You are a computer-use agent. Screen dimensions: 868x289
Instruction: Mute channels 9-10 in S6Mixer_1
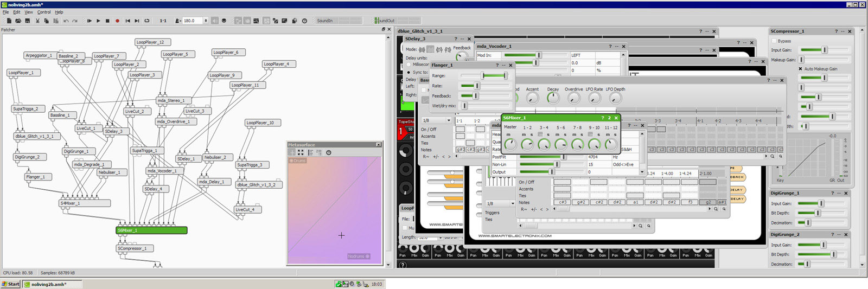coord(590,134)
